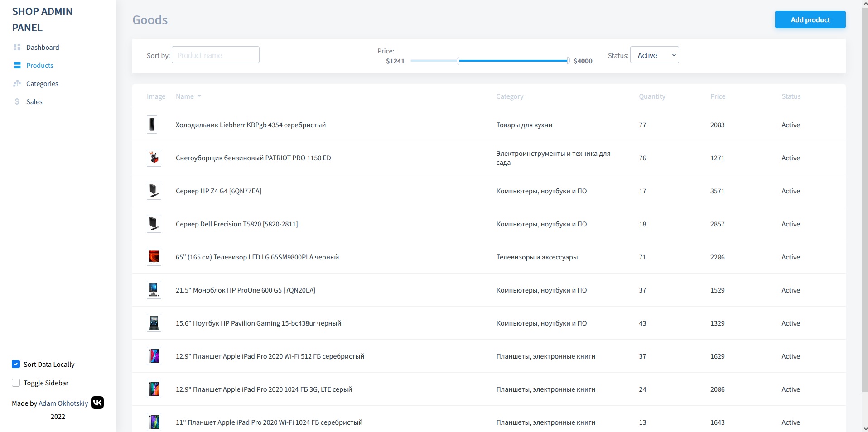Screen dimensions: 868x432
Task: Focus the Product name sort field
Action: pyautogui.click(x=216, y=55)
